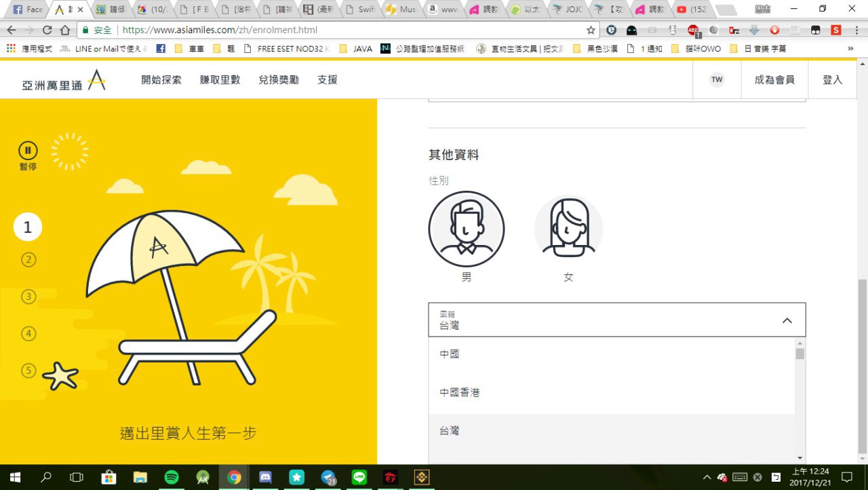The height and width of the screenshot is (490, 868).
Task: Go to enrolment step 1 circle
Action: click(28, 227)
